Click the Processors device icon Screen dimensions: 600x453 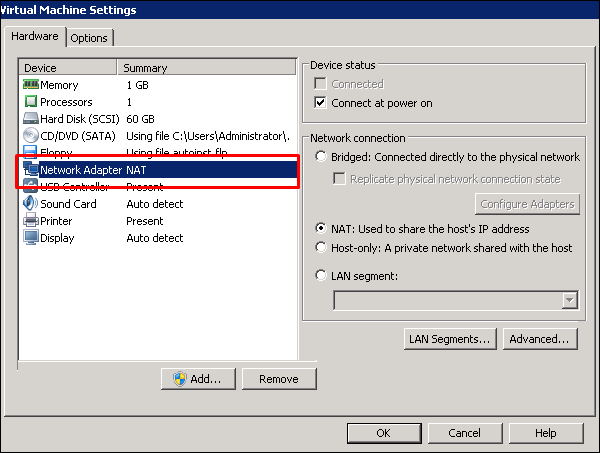click(x=30, y=103)
